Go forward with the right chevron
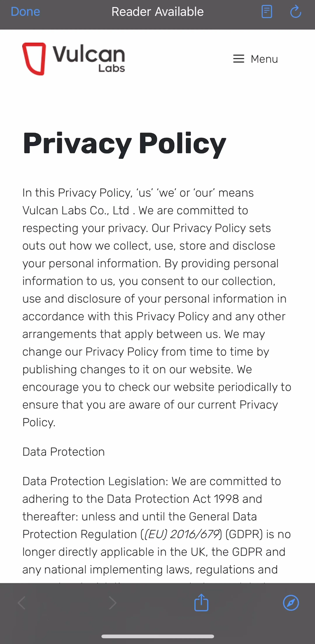 tap(112, 603)
